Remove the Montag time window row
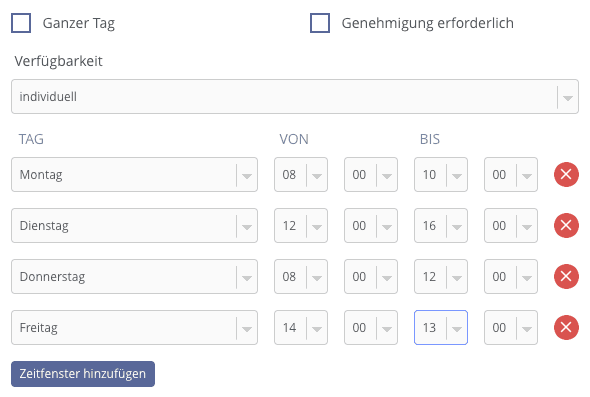This screenshot has width=590, height=397. coord(566,175)
